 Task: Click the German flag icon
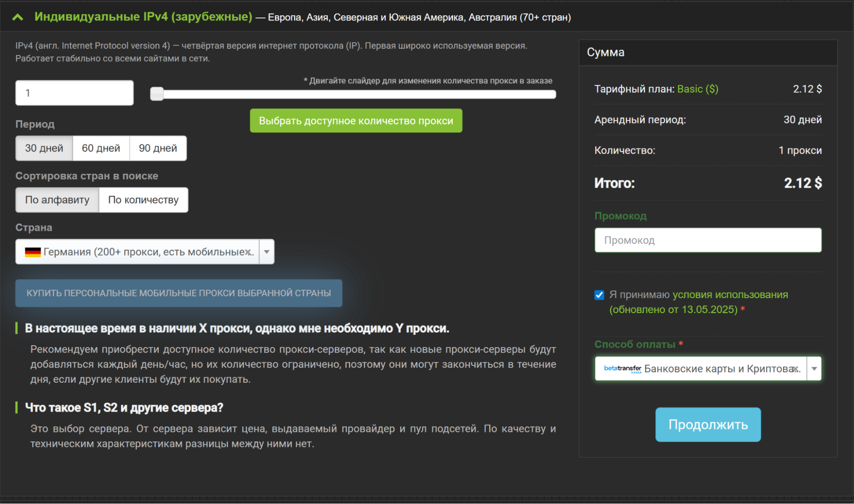tap(32, 252)
